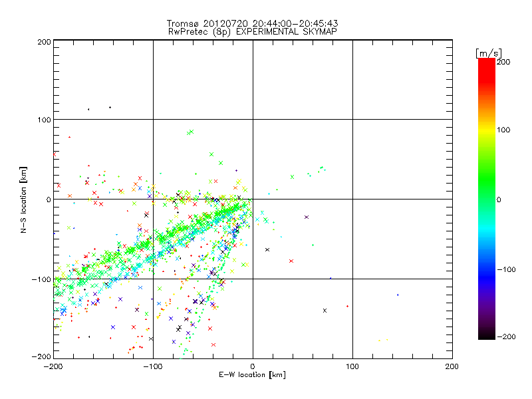Select the black bottom of the colorbar
The image size is (532, 399).
486,336
